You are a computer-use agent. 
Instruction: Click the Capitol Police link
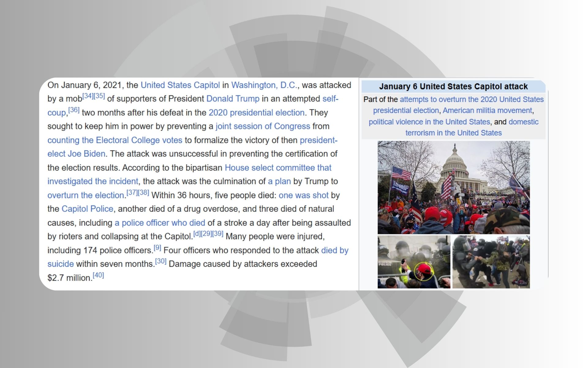[87, 209]
